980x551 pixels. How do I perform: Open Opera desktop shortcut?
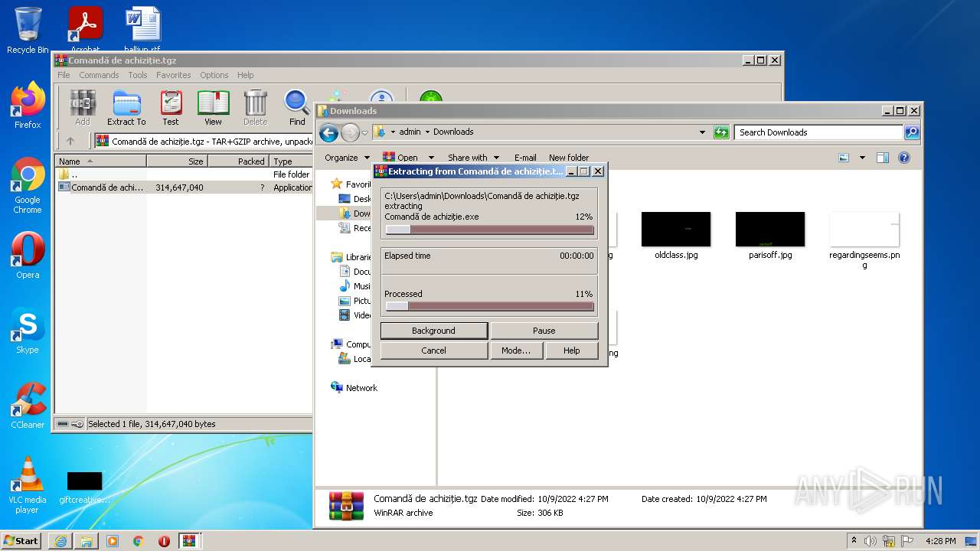click(x=28, y=256)
